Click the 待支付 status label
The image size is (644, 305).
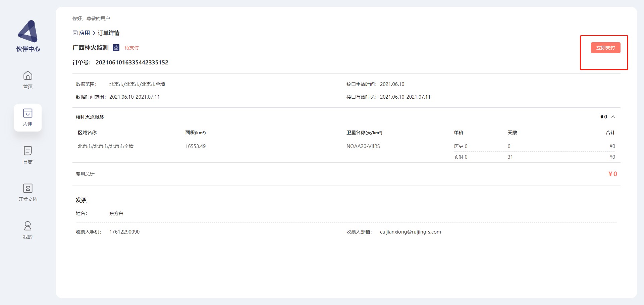tap(131, 48)
